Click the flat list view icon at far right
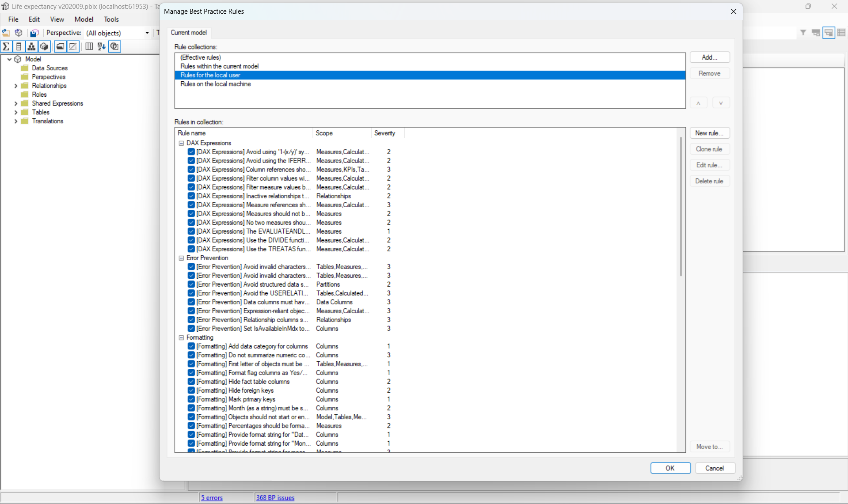The image size is (848, 504). pos(841,33)
